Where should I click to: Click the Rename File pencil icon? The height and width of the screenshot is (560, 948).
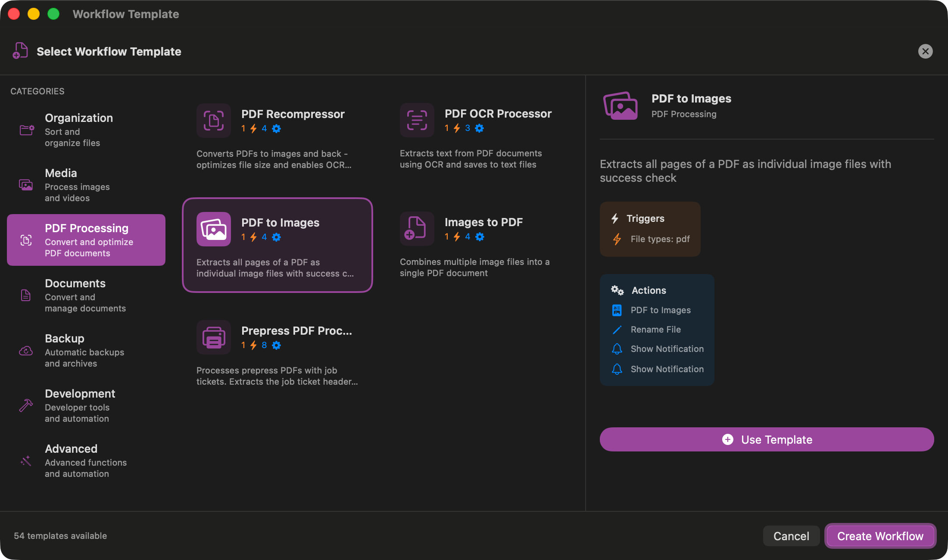pyautogui.click(x=617, y=330)
